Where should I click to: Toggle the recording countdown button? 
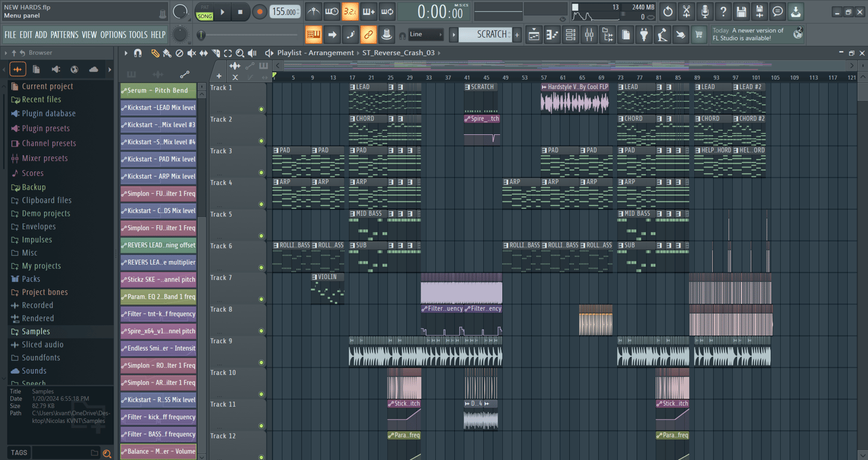(350, 11)
